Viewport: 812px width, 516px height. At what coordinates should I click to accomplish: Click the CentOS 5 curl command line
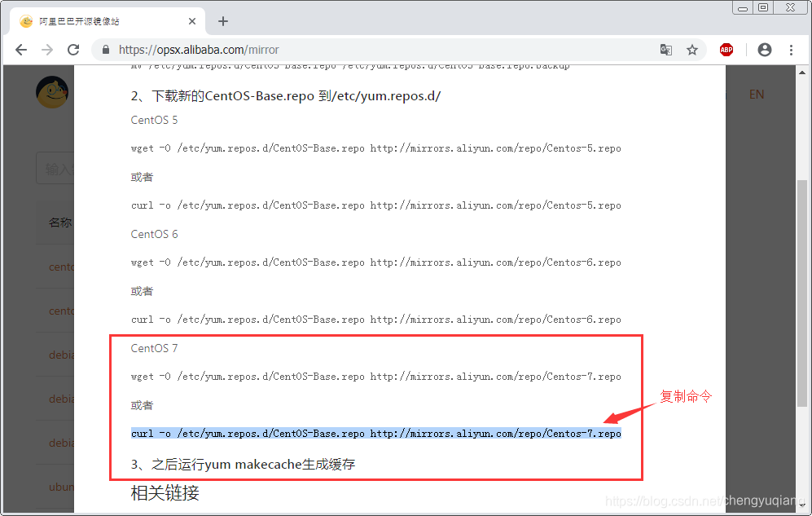[376, 205]
